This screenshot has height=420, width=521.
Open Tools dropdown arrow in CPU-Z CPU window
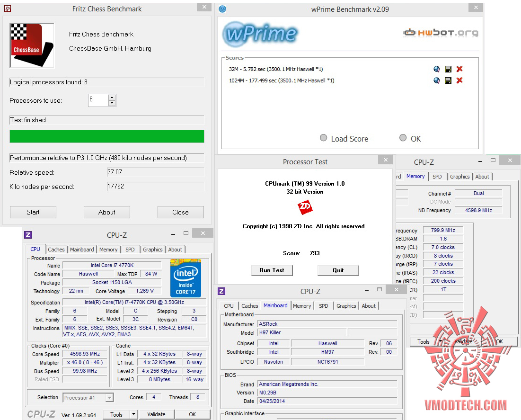click(133, 414)
